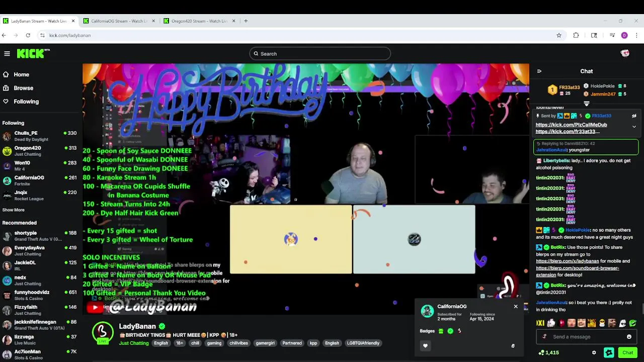
Task: Open chat settings gear
Action: click(594, 353)
